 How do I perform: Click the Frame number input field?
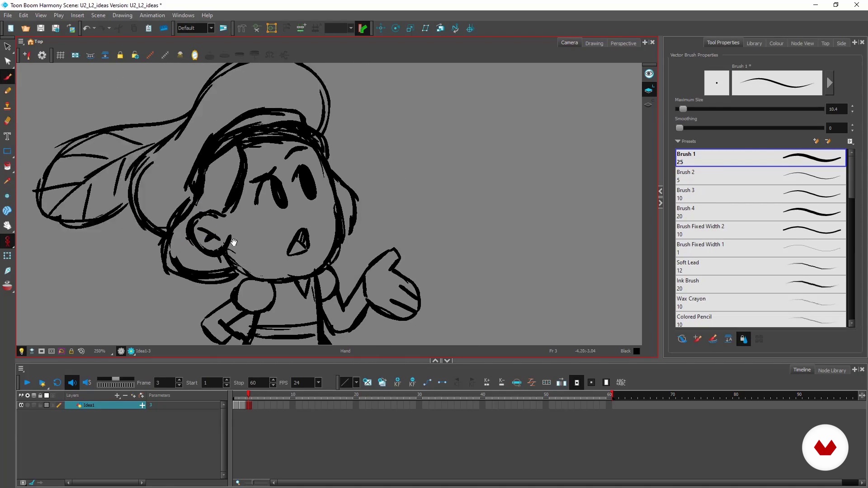coord(165,383)
